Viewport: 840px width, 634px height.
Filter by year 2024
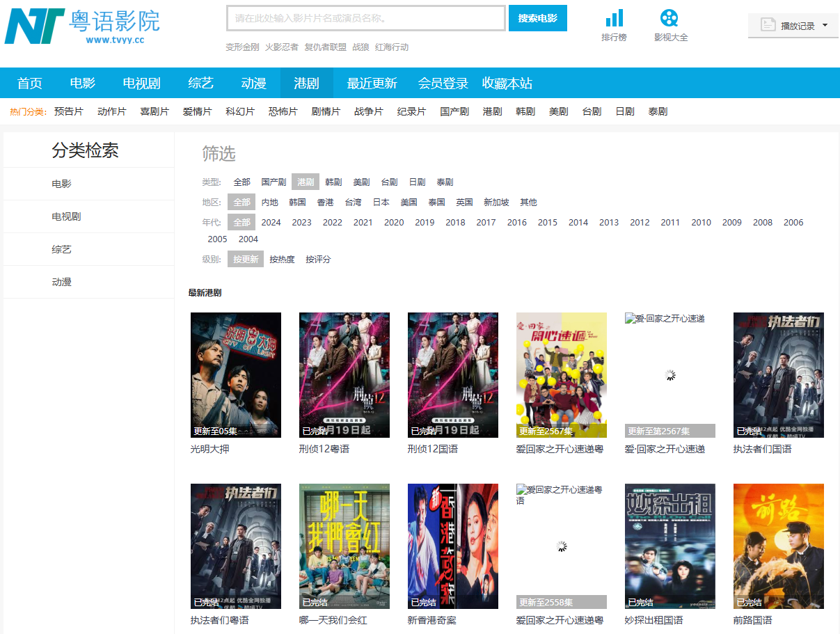pyautogui.click(x=271, y=222)
